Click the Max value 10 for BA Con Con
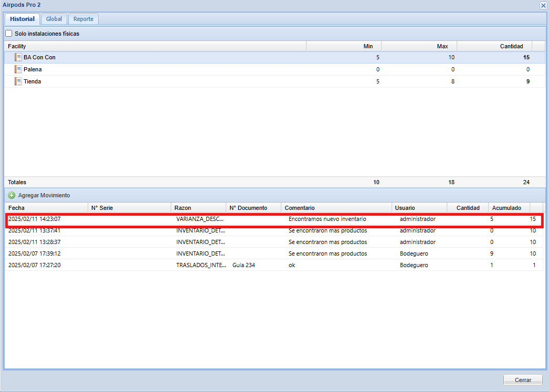This screenshot has height=392, width=549. click(451, 57)
